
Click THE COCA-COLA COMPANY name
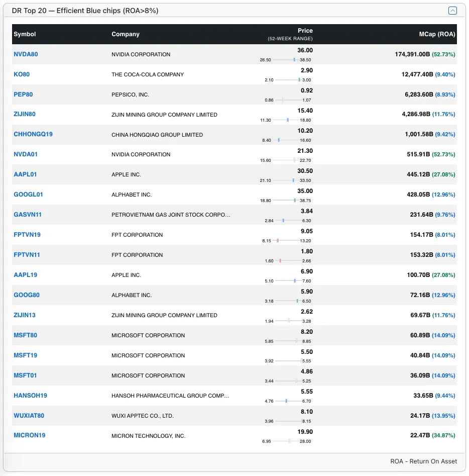tap(148, 75)
